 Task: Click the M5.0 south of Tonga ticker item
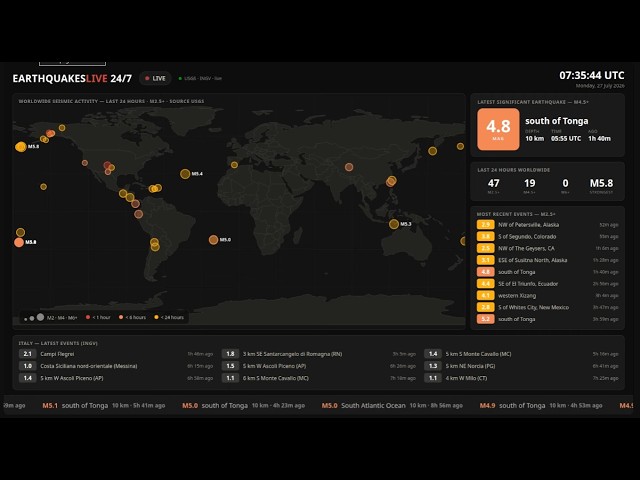point(243,405)
